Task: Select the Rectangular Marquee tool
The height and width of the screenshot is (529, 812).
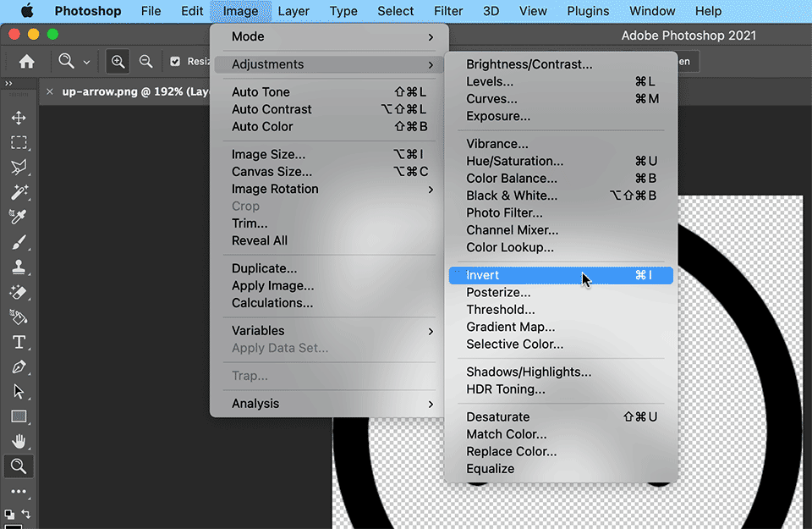Action: [19, 142]
